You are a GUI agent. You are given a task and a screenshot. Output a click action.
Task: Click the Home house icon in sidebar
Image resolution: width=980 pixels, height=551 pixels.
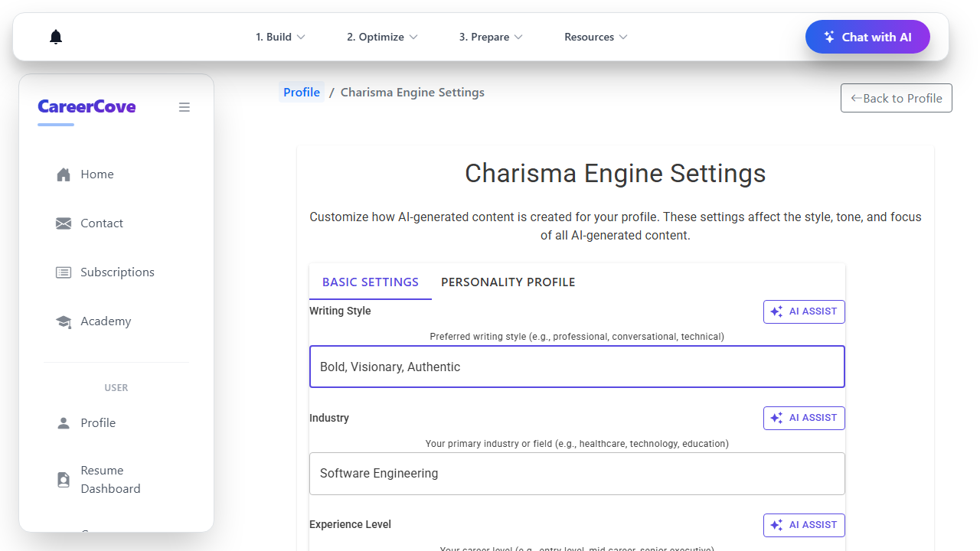click(x=64, y=174)
